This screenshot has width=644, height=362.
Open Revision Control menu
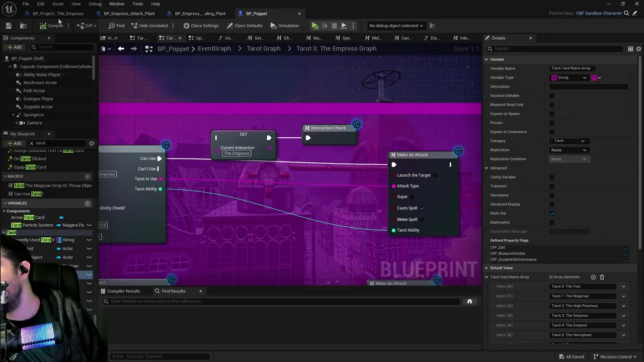pyautogui.click(x=615, y=357)
